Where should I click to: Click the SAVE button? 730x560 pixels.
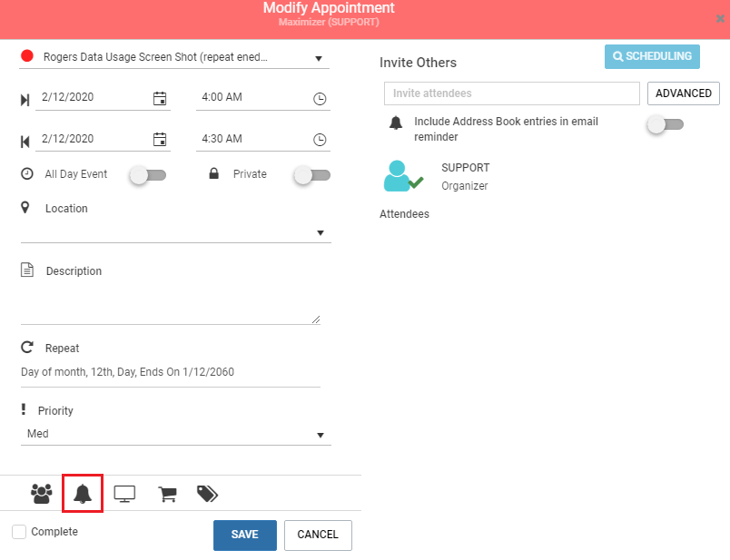coord(244,535)
